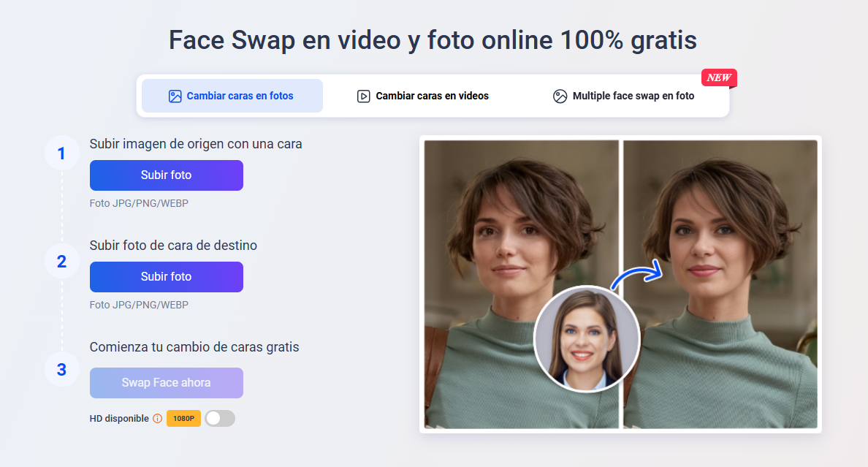Click the 'Foto JPG/PNG/WEBP' text under step 1
The image size is (868, 467).
pos(139,203)
